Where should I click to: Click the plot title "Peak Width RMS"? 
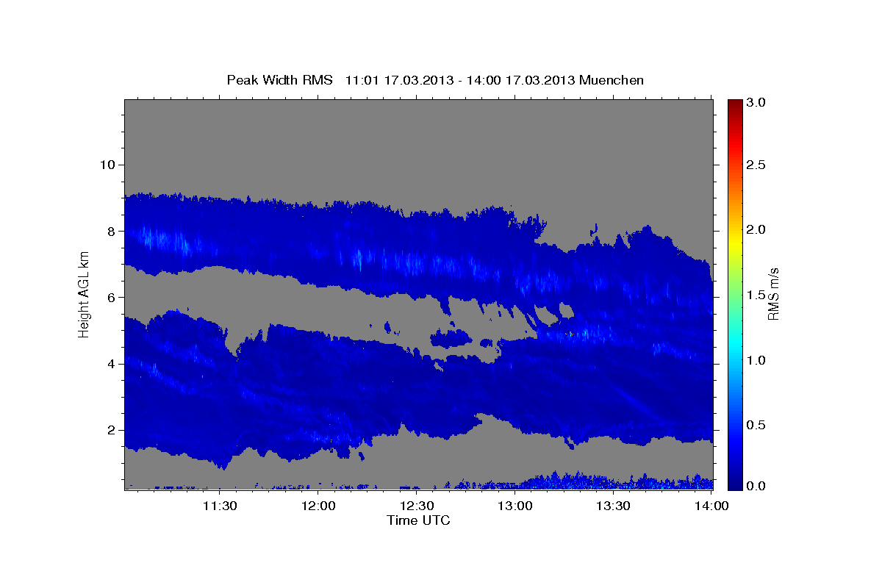pyautogui.click(x=279, y=79)
